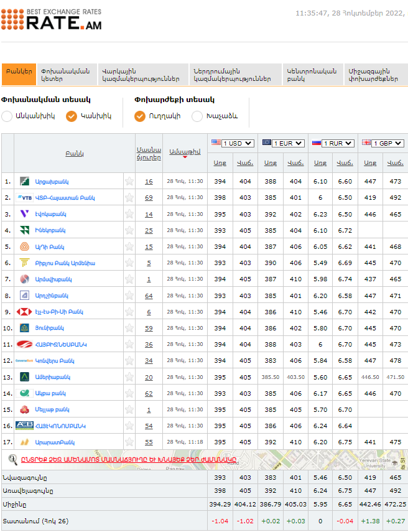Click the Ինեկոբանկ green logo icon
Screen dimensions: 408x532
(24, 230)
